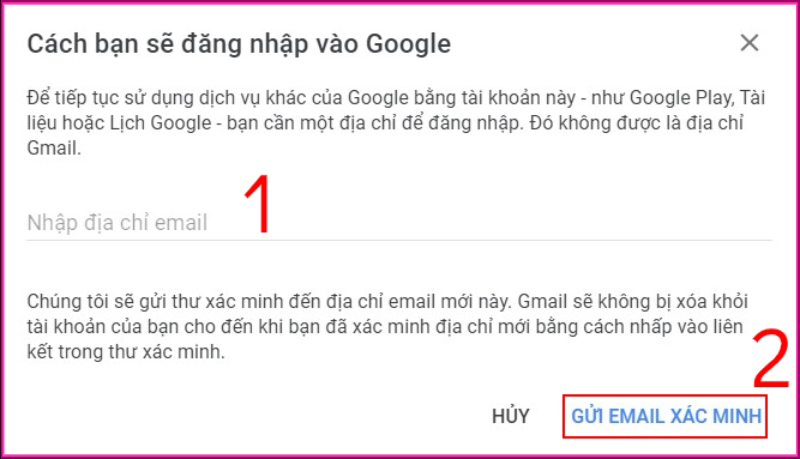The width and height of the screenshot is (800, 459).
Task: Click the paragraph starting 'Chúng tôi sẽ gửi thư'
Action: 387,326
